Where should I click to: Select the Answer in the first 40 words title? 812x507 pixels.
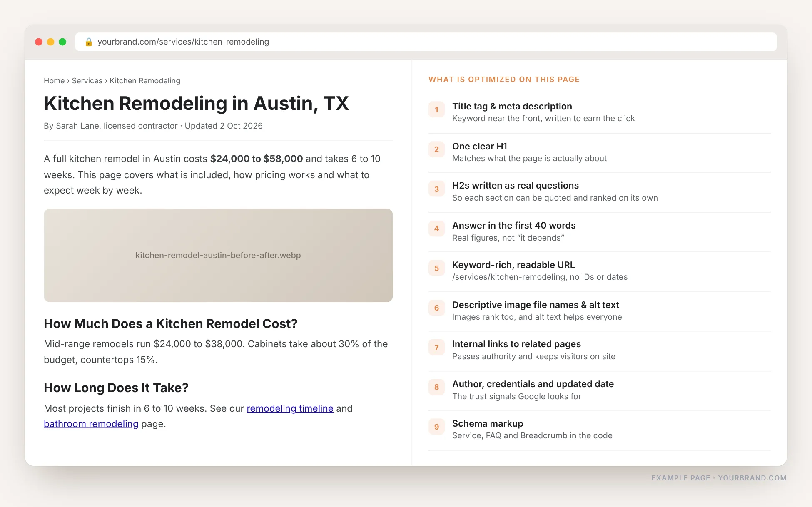click(514, 225)
